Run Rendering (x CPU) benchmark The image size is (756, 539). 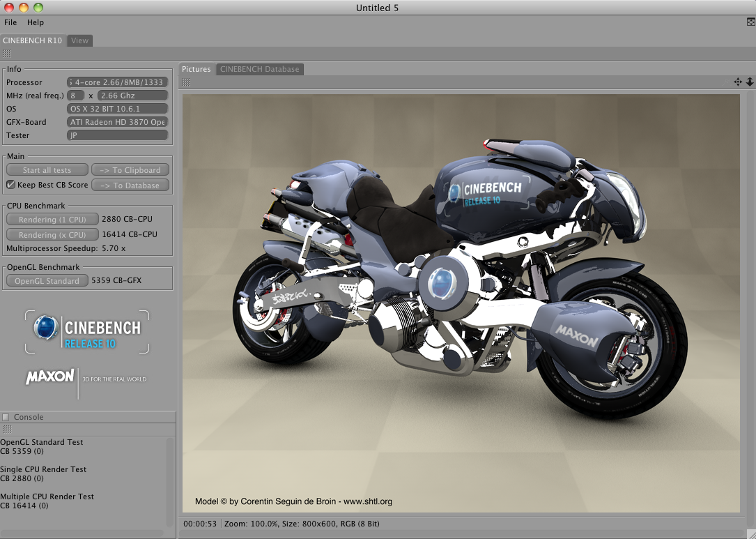pos(52,235)
